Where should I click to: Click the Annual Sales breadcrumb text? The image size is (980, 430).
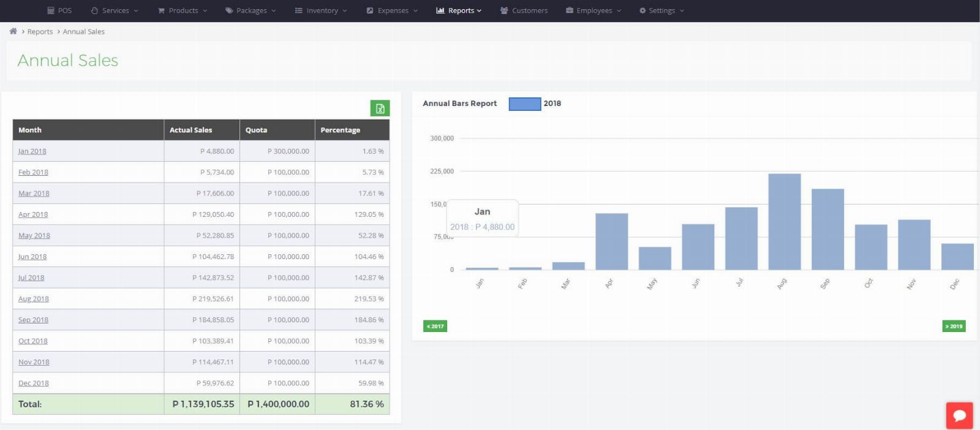coord(83,31)
